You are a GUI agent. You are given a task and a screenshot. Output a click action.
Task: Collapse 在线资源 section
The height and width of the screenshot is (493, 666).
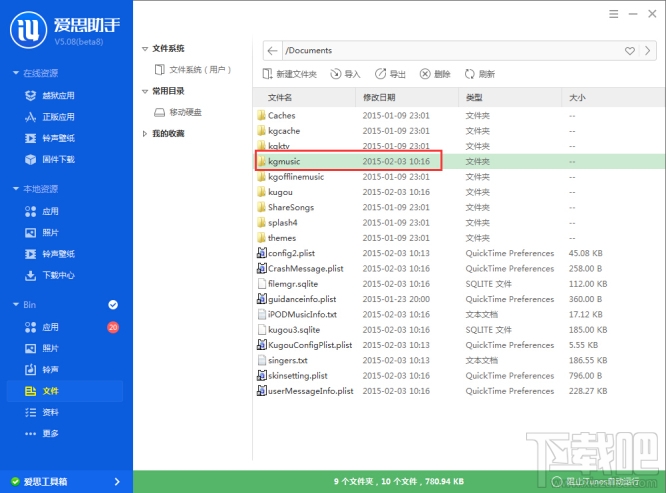click(16, 73)
